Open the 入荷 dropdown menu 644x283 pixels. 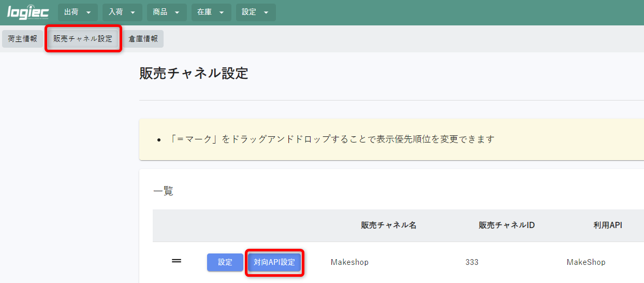[122, 12]
